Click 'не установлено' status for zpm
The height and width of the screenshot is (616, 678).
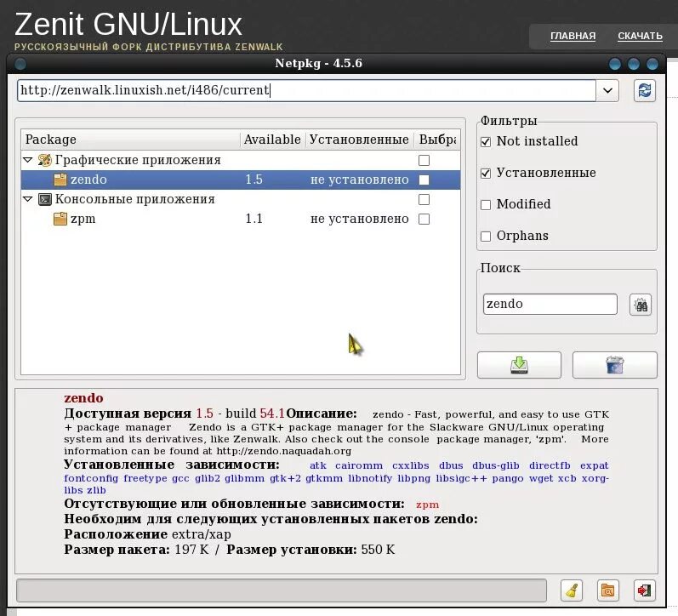pos(359,219)
